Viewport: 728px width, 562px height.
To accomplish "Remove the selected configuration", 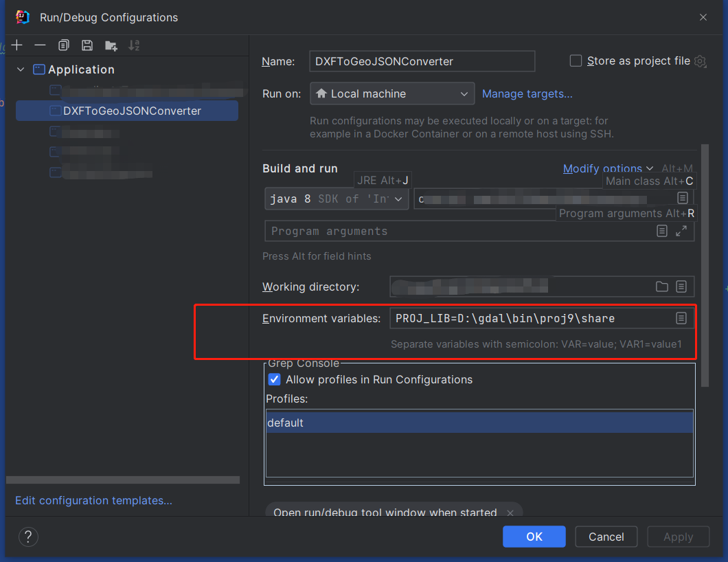I will click(x=40, y=45).
